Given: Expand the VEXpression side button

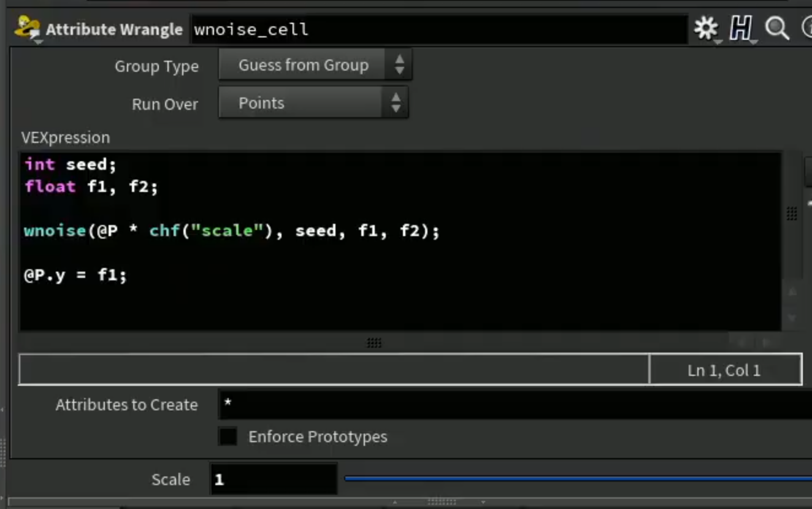Looking at the screenshot, I should (808, 170).
